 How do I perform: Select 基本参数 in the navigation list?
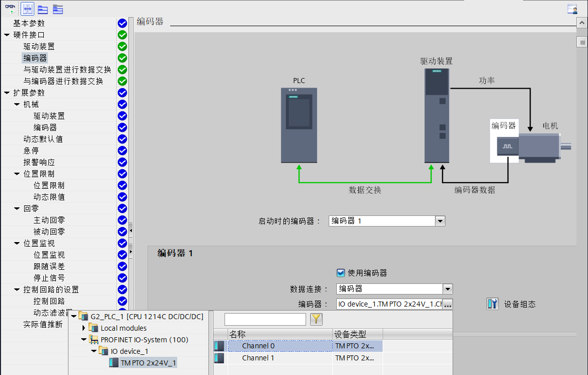pos(28,23)
